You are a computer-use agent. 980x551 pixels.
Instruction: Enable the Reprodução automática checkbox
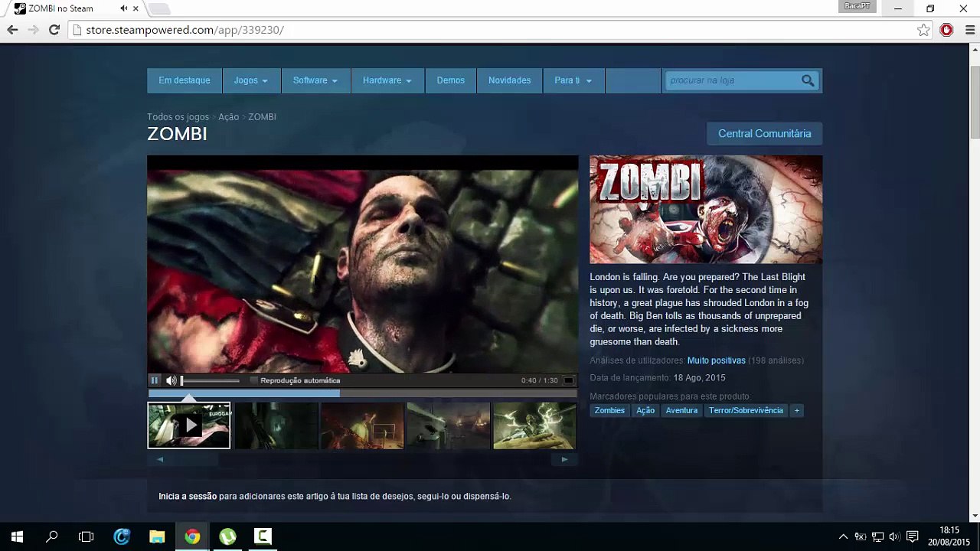(254, 380)
